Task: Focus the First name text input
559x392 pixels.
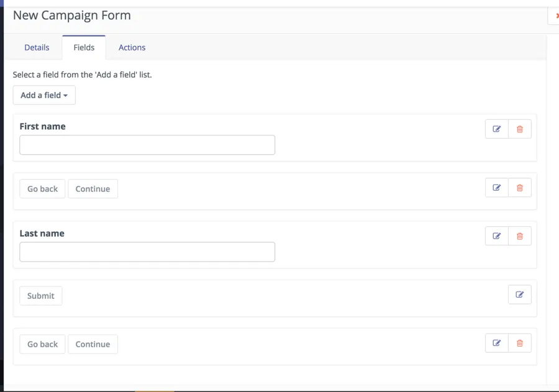Action: 147,145
